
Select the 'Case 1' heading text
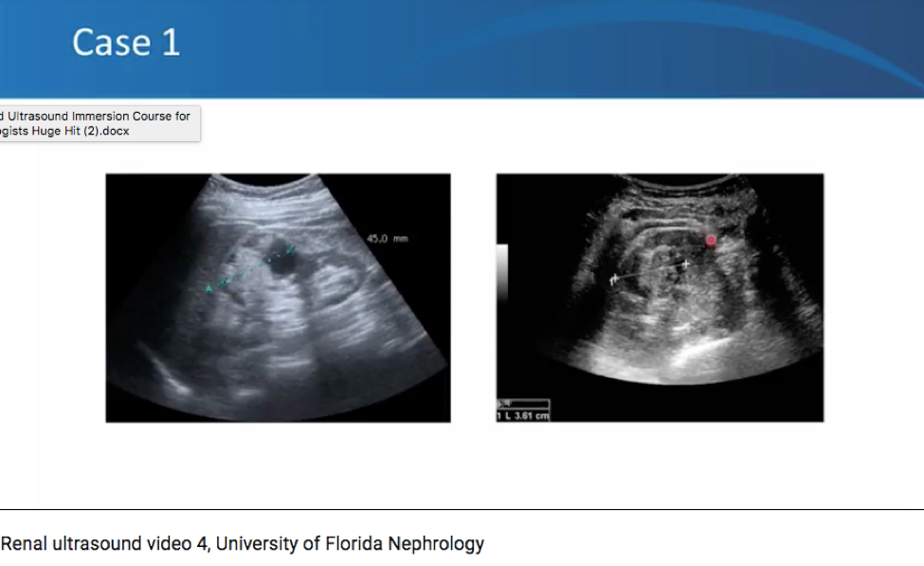127,42
